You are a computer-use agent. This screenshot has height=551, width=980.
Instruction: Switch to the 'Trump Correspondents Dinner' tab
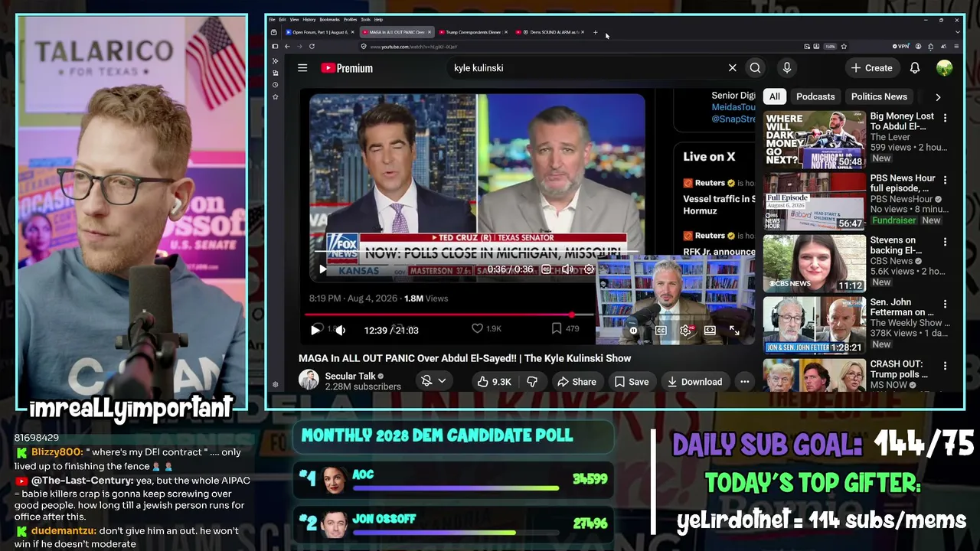tap(473, 32)
